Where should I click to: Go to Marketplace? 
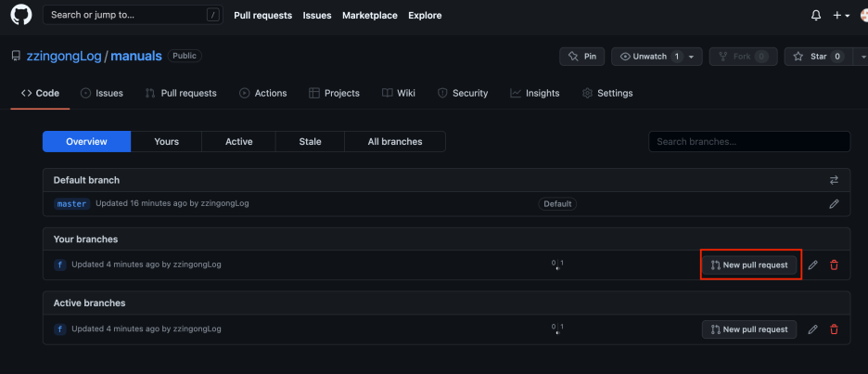coord(370,16)
